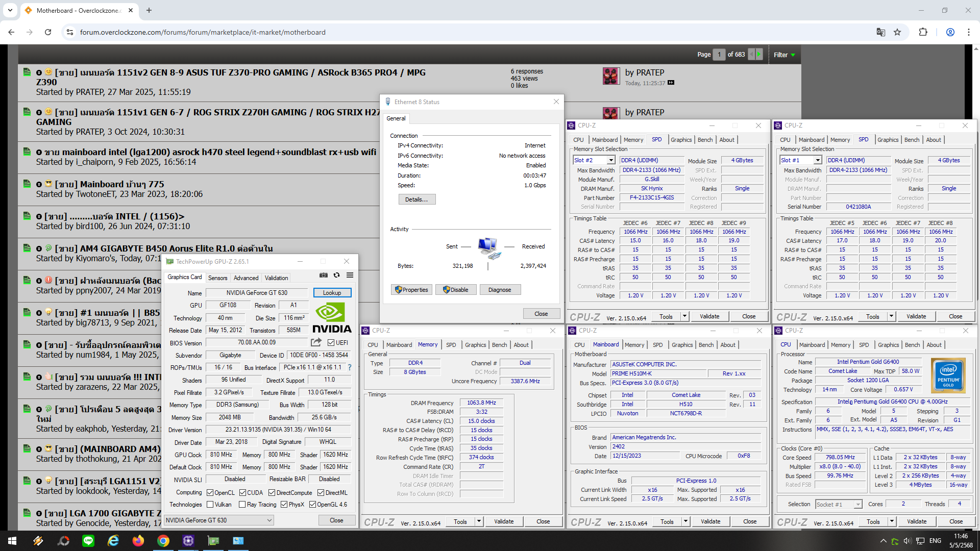The width and height of the screenshot is (980, 551).
Task: Open NVIDIA GeForce GT 630 selector
Action: [219, 520]
